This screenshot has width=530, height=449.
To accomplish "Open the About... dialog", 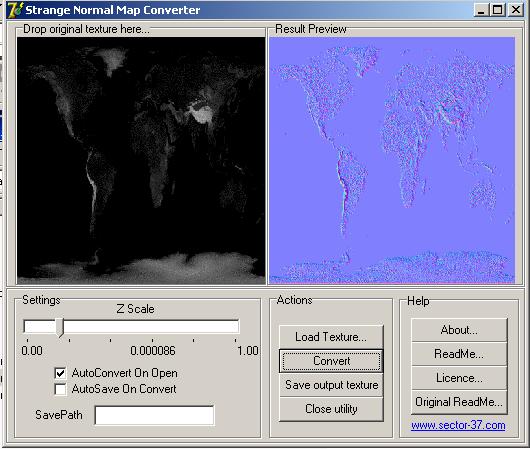I will coord(459,330).
